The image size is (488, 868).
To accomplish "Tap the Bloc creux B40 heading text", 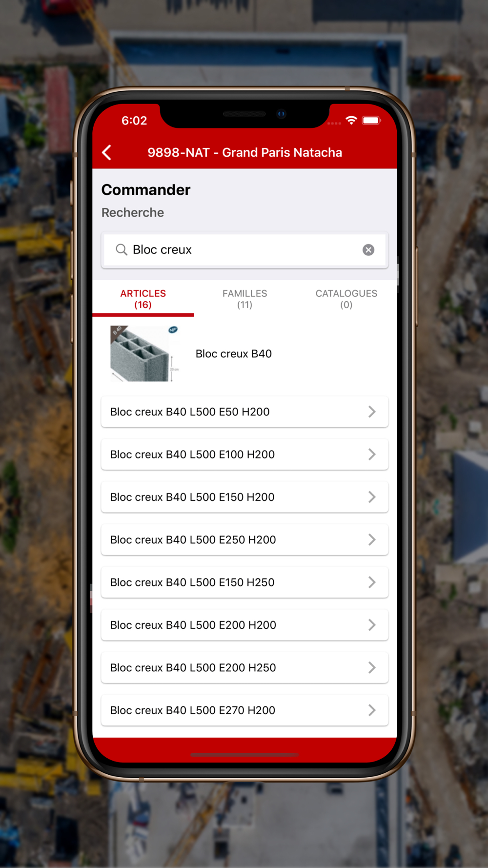I will pos(234,354).
